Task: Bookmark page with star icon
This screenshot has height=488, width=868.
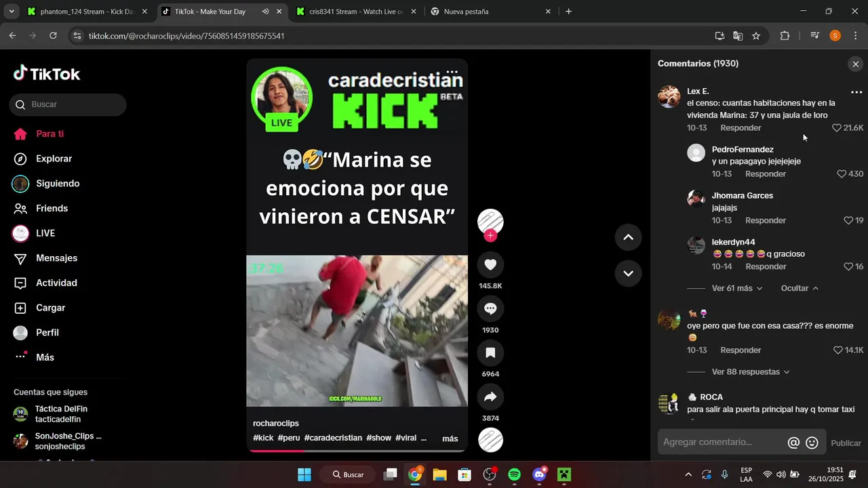Action: coord(756,36)
